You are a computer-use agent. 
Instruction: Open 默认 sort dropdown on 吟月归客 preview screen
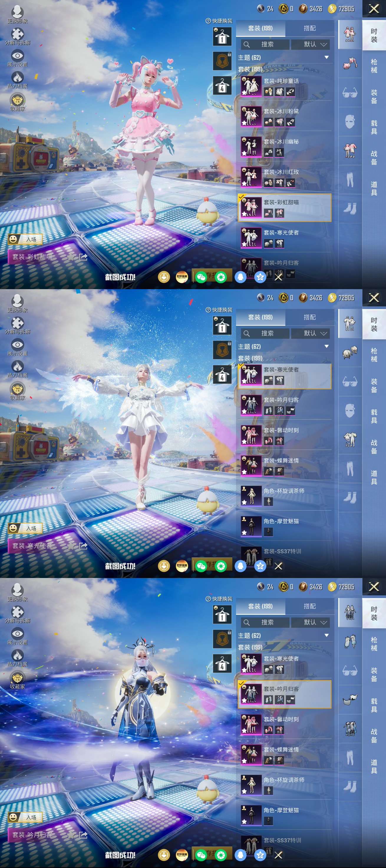click(x=311, y=622)
